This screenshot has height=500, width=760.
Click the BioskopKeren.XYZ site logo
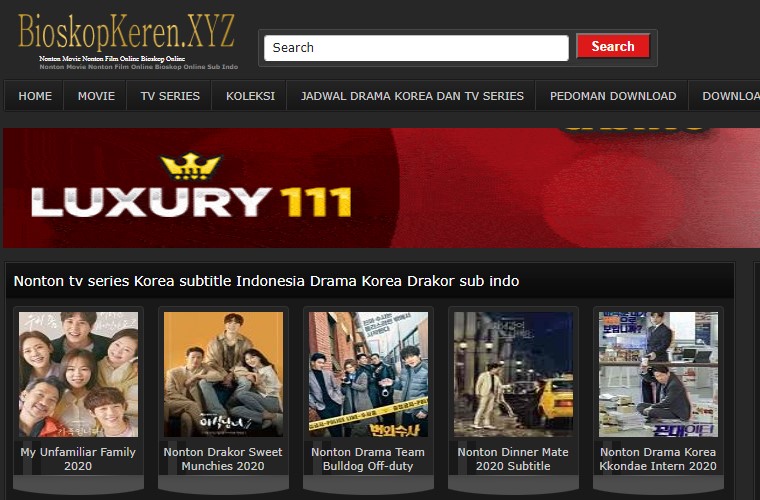pyautogui.click(x=127, y=31)
